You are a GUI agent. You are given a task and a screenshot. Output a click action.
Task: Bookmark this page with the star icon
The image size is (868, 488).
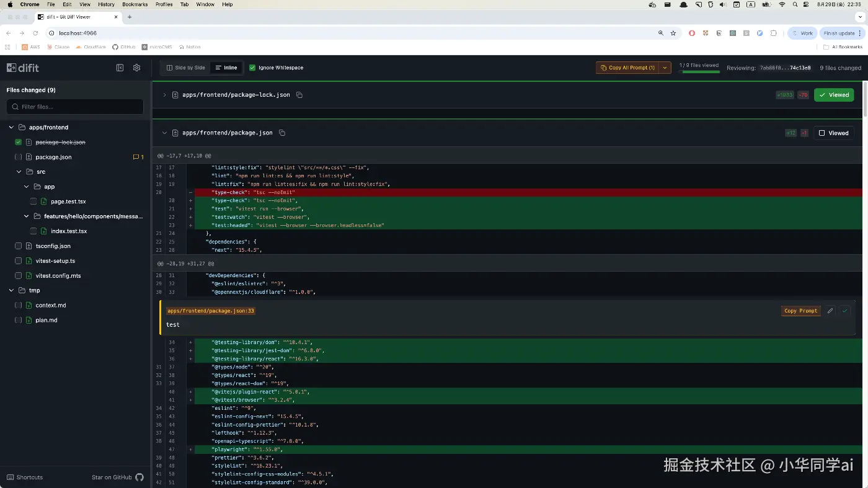(x=673, y=33)
